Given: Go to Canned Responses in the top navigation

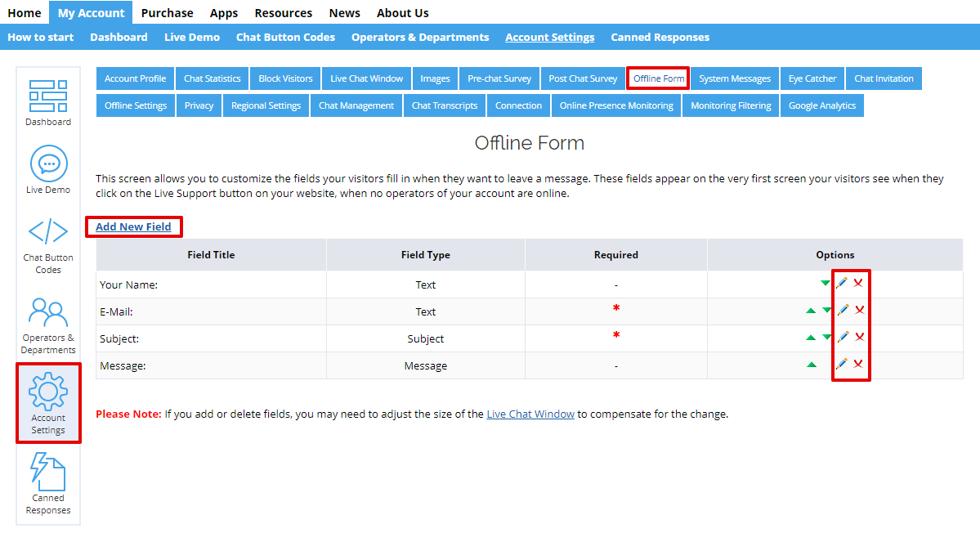Looking at the screenshot, I should 660,37.
